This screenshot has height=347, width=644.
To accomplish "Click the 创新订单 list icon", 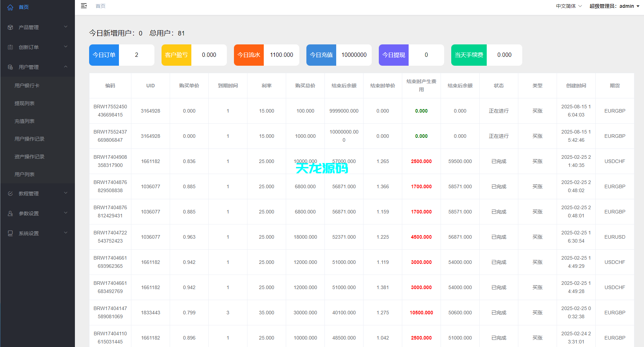I will coord(10,47).
